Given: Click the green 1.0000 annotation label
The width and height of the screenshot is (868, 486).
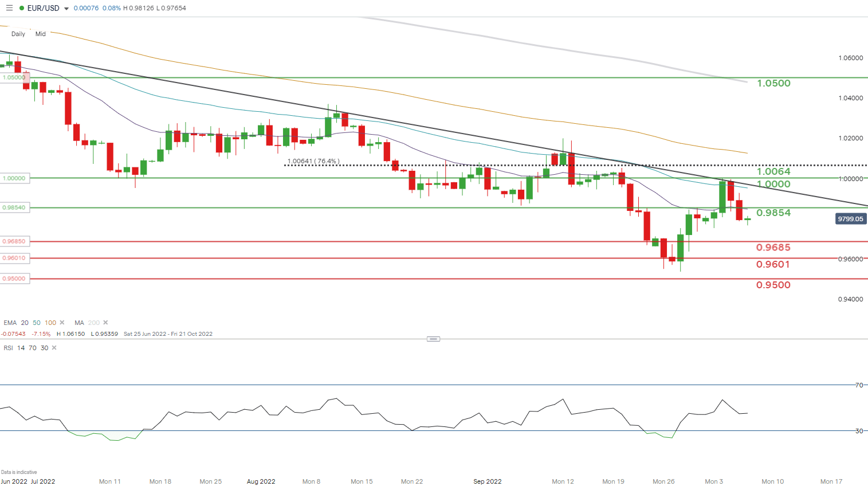Looking at the screenshot, I should tap(773, 184).
